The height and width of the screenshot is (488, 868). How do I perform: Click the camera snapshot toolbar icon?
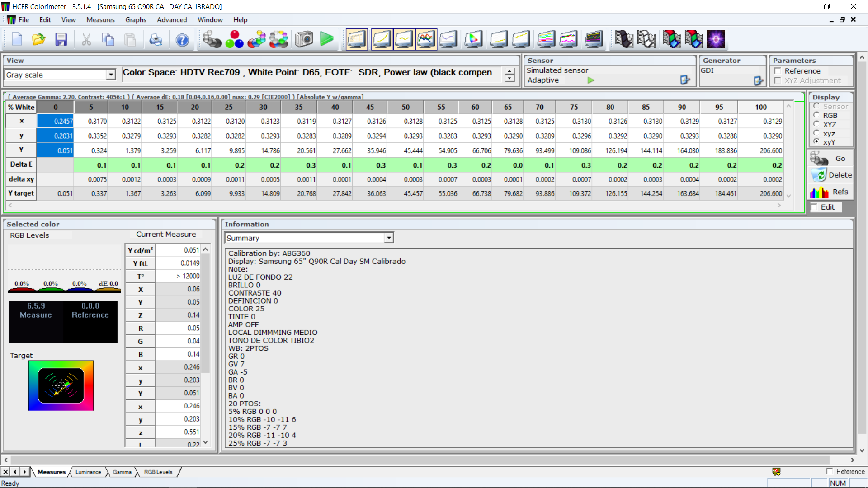304,40
